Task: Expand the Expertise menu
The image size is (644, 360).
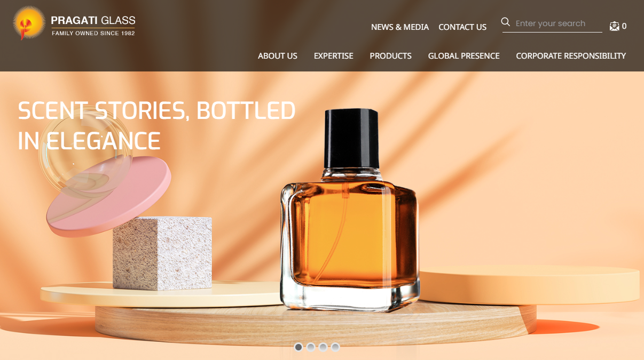Action: tap(334, 55)
